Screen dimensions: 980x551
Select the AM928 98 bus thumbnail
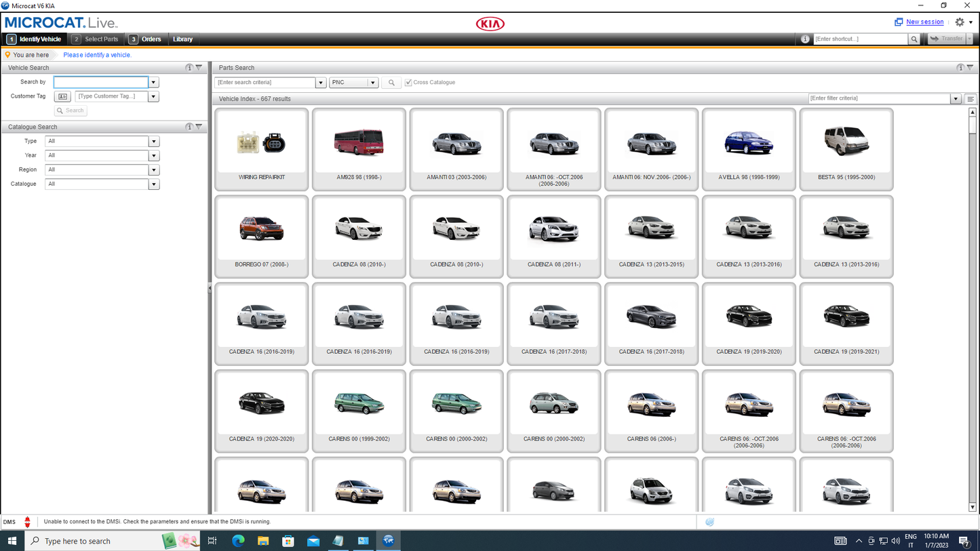click(359, 149)
